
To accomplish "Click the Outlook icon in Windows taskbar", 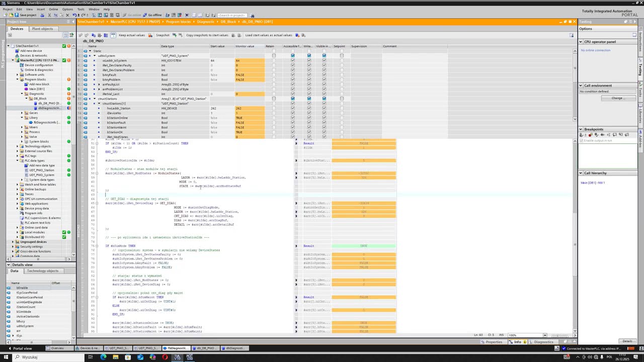I will [140, 357].
